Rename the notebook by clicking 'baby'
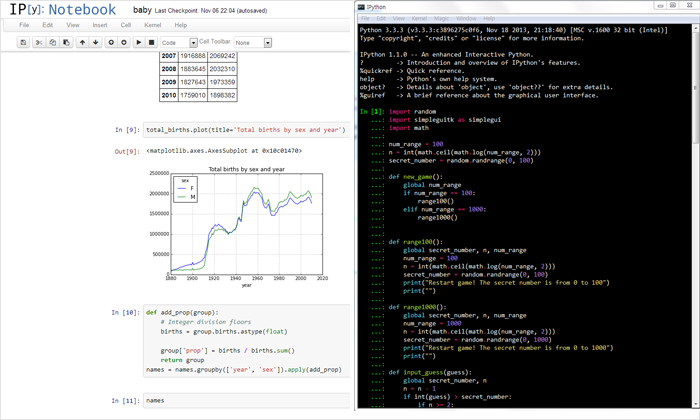The width and height of the screenshot is (700, 420). coord(142,10)
